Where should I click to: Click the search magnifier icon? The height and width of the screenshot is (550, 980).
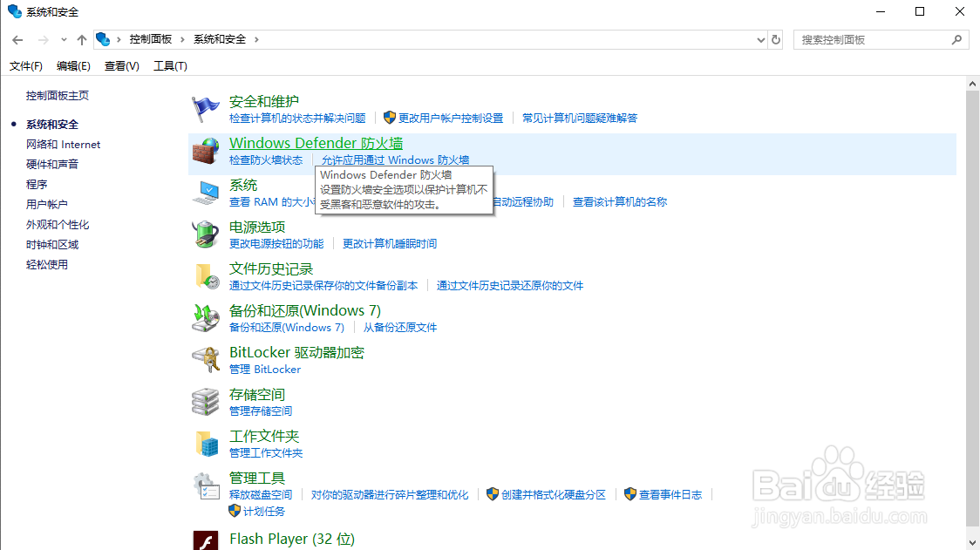pos(956,39)
